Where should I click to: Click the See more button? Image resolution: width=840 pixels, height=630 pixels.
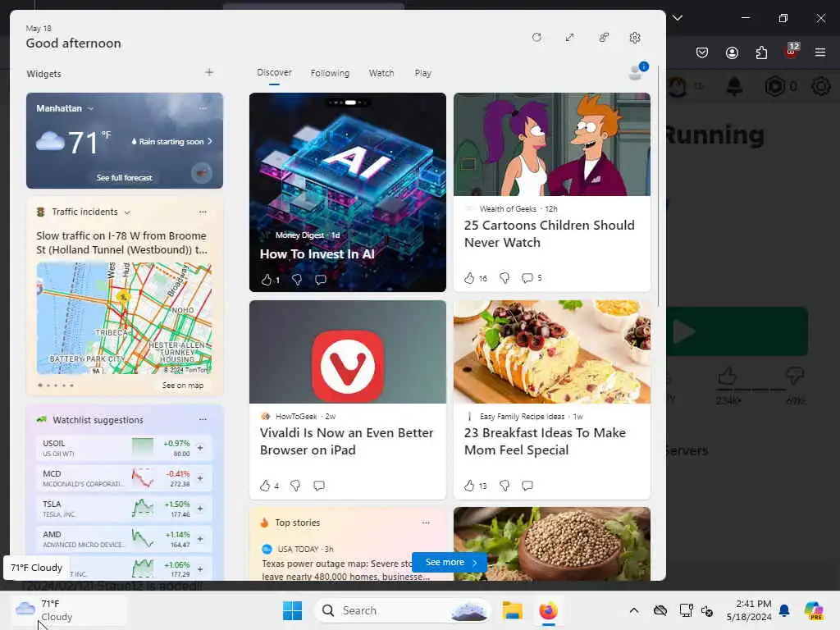point(450,563)
